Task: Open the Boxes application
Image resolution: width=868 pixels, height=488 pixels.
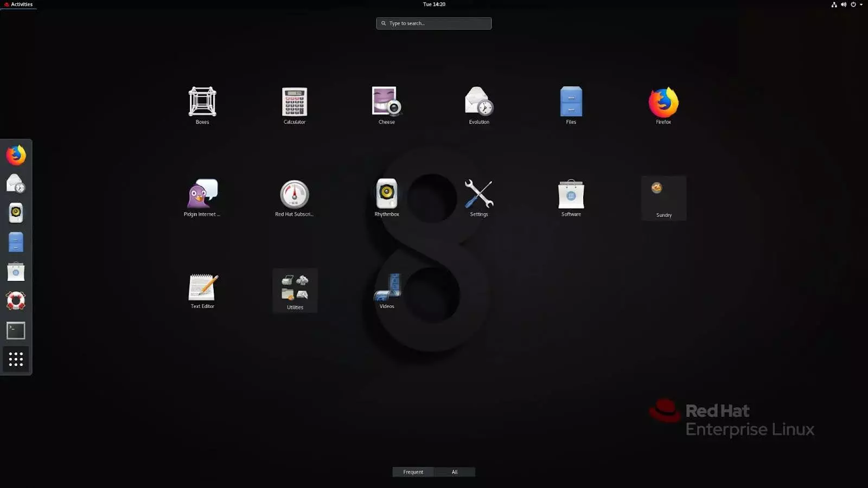Action: pyautogui.click(x=202, y=105)
